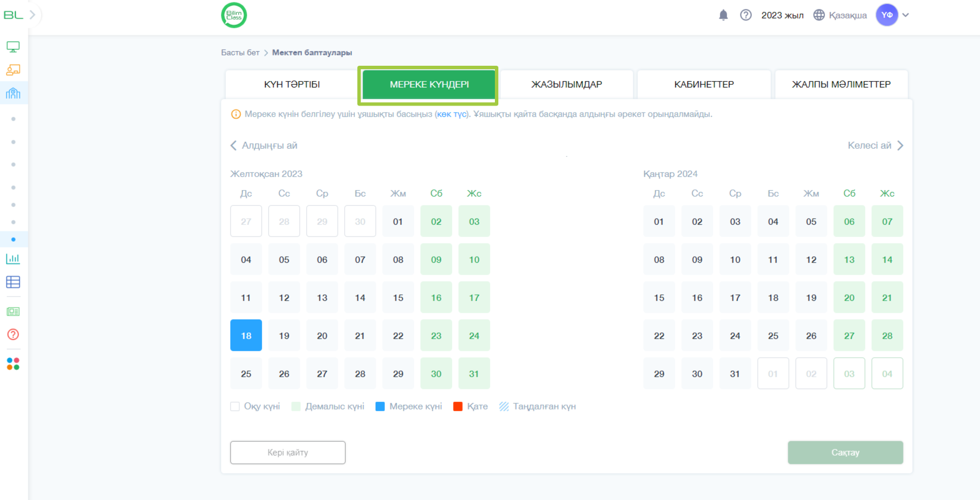Image resolution: width=980 pixels, height=500 pixels.
Task: Toggle December 25 cell
Action: coord(246,374)
